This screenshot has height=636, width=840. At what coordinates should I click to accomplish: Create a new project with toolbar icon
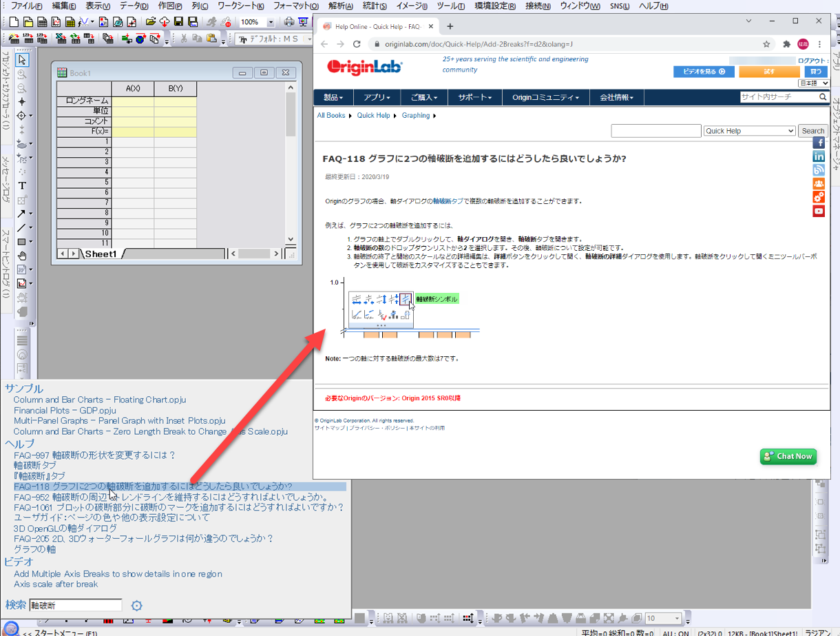(14, 22)
